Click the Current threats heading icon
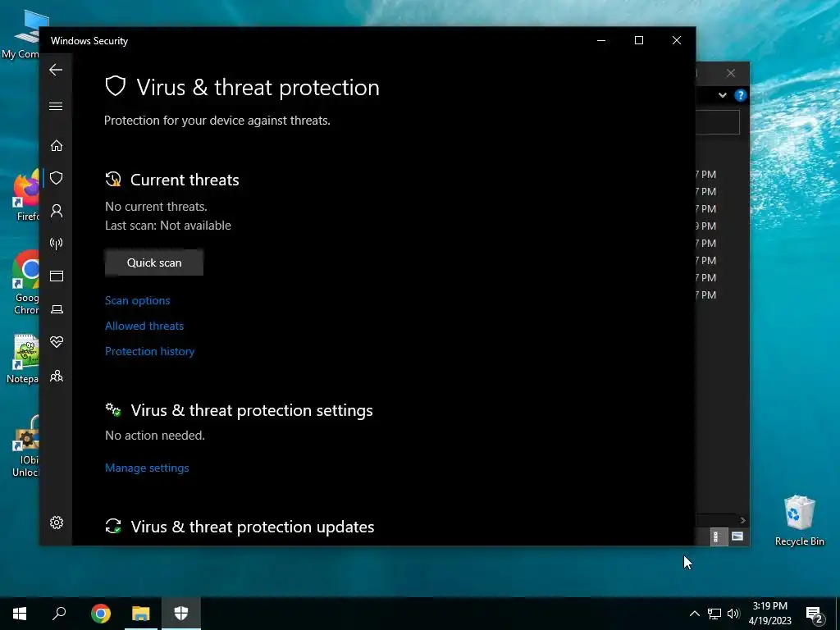840x630 pixels. tap(113, 179)
